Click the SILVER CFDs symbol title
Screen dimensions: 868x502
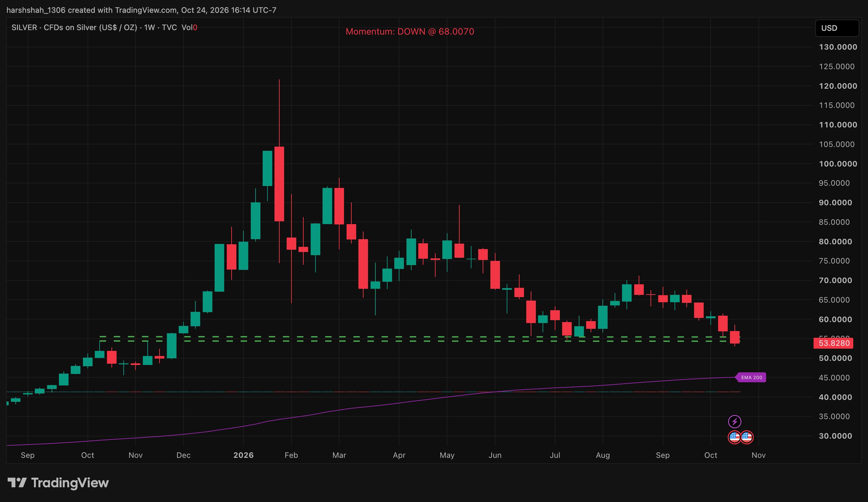(x=94, y=28)
